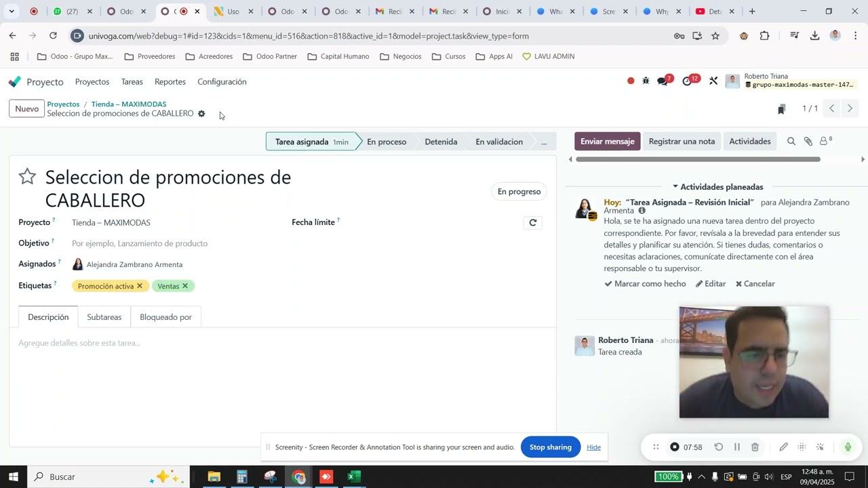
Task: Open the task actions gear menu
Action: pyautogui.click(x=201, y=114)
